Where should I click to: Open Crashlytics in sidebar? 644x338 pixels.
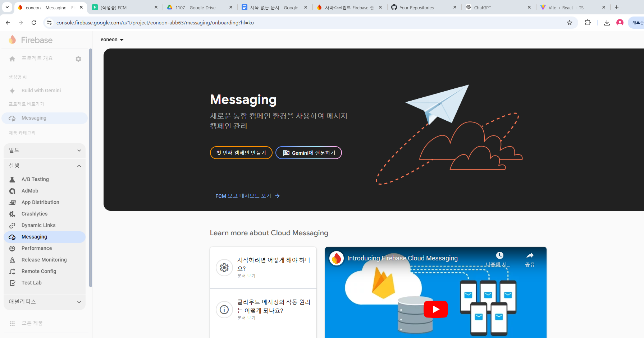click(45, 214)
